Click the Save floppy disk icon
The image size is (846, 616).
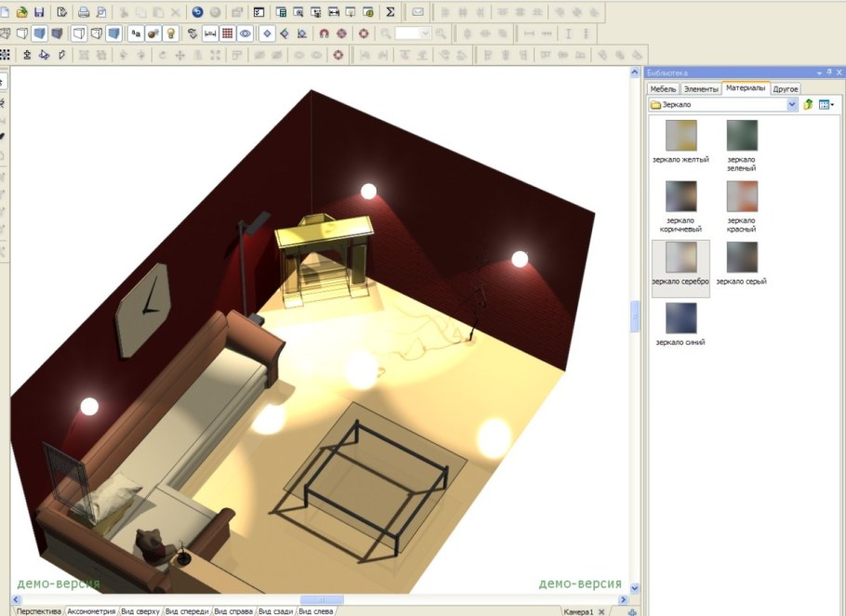(38, 13)
